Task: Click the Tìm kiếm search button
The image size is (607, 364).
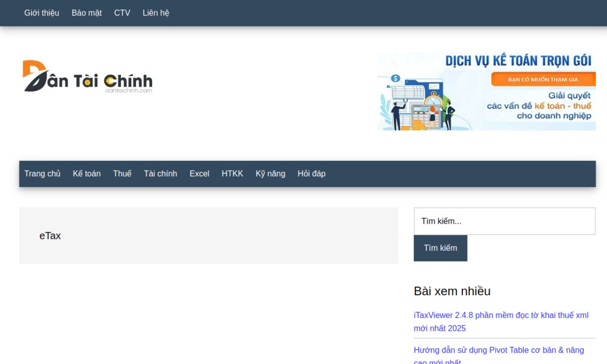Action: tap(441, 248)
